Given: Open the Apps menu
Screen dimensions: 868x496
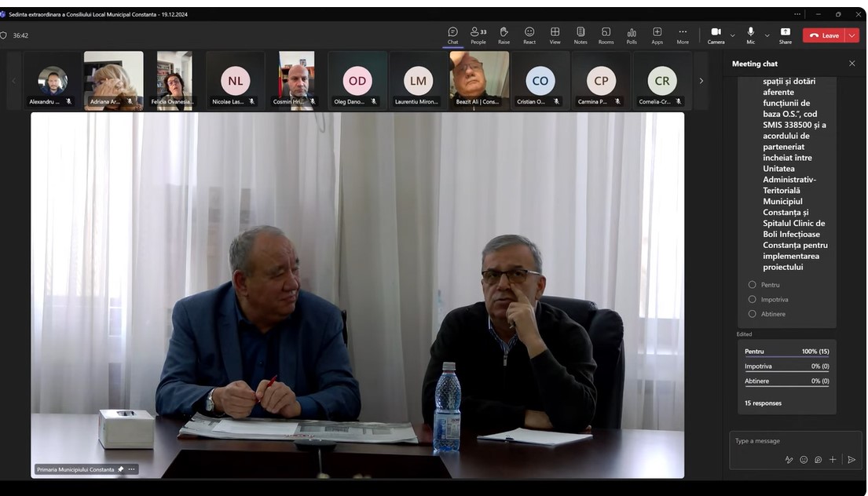Looking at the screenshot, I should tap(657, 35).
